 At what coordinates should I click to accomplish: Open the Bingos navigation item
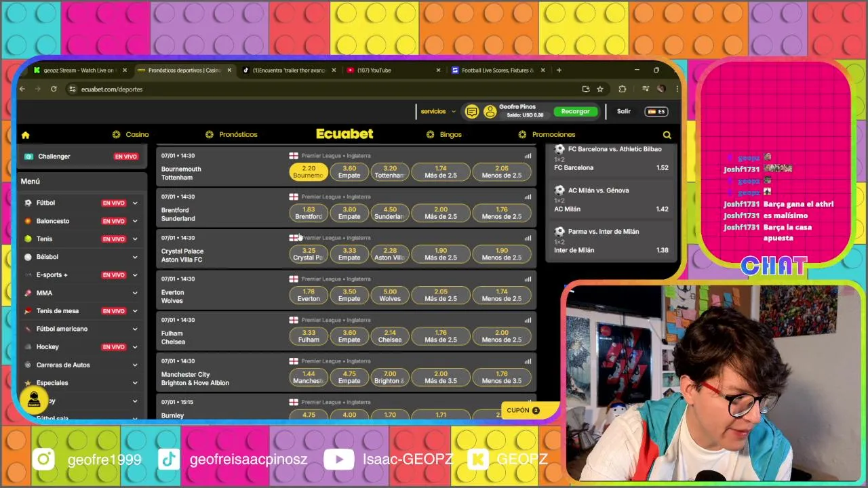coord(444,135)
